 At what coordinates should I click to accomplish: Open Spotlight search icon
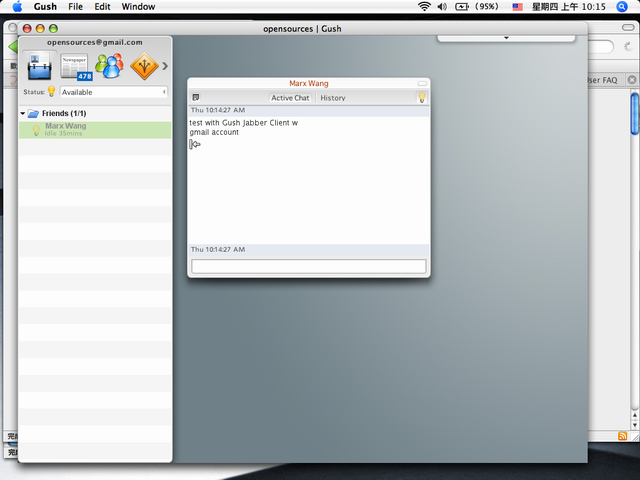point(622,7)
